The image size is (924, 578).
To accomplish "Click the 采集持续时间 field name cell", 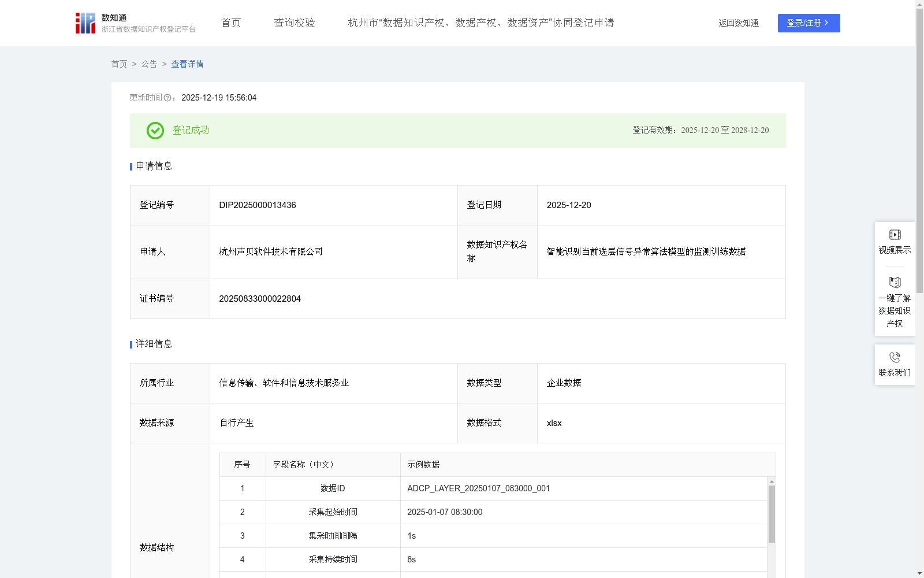I will tap(333, 560).
